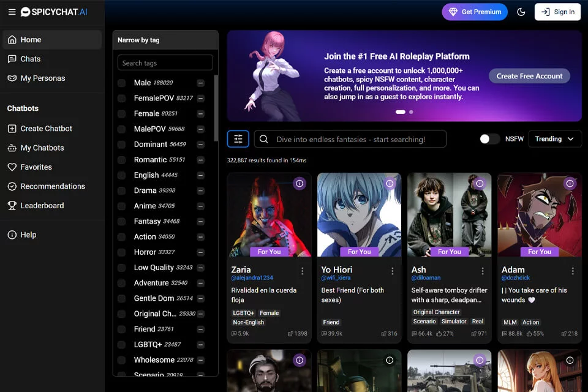Toggle dark mode moon icon
Screen dimensions: 588x392
(x=521, y=12)
